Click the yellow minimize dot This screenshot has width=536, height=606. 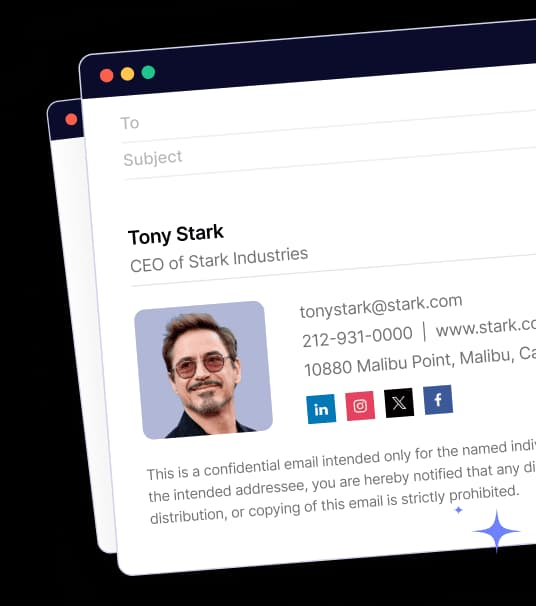tap(128, 73)
